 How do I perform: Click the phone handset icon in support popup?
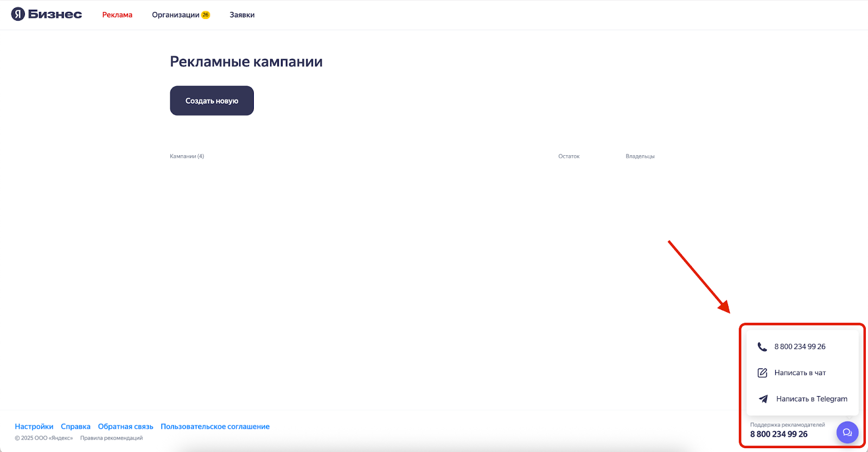pos(762,347)
